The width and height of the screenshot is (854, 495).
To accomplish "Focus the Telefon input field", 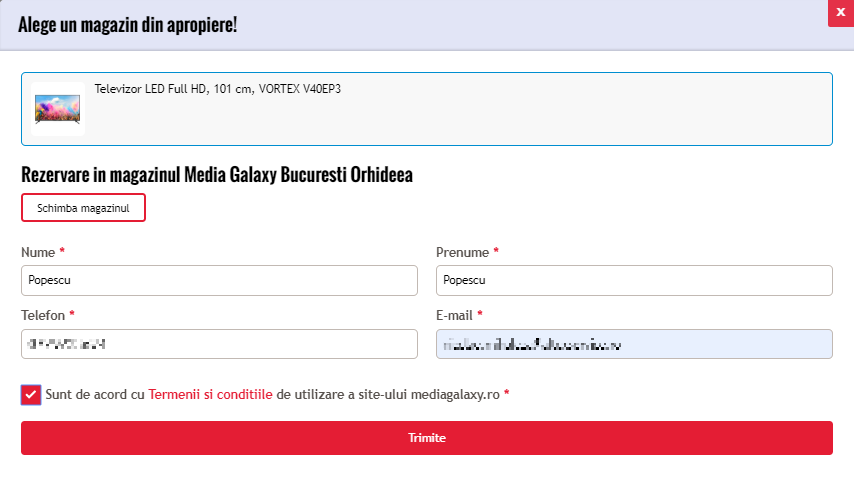I will (x=219, y=344).
